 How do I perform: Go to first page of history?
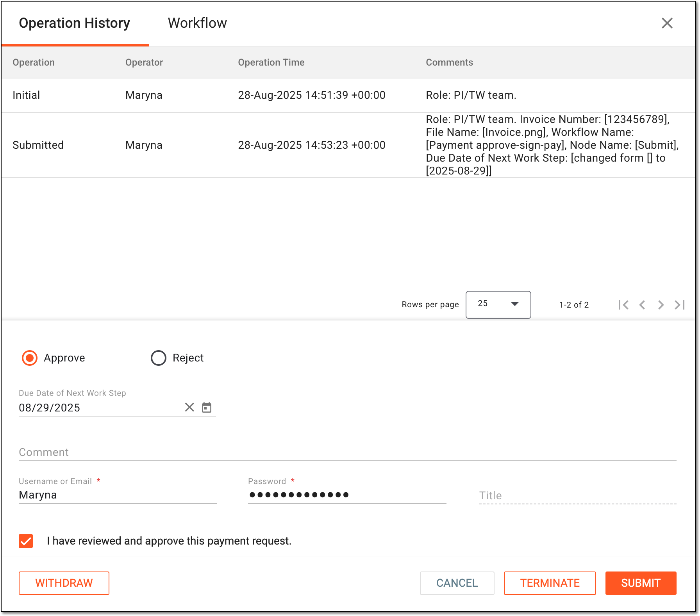623,305
